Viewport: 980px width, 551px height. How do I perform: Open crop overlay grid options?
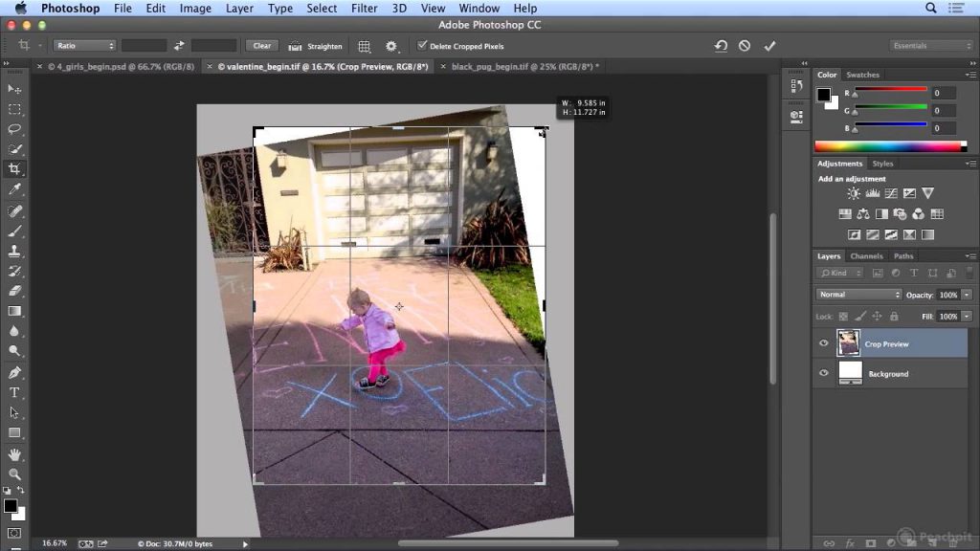coord(365,46)
